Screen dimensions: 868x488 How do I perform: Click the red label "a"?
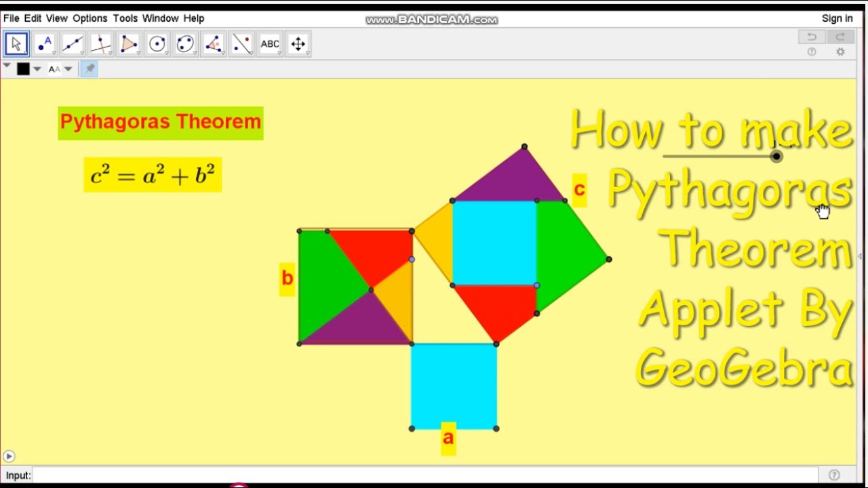pos(448,439)
